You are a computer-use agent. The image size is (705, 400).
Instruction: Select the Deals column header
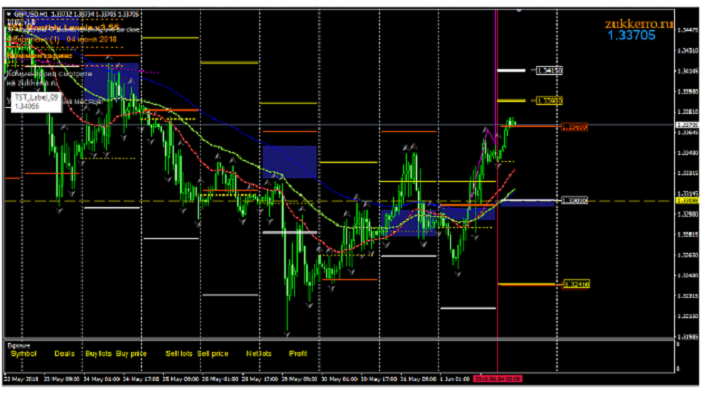tap(64, 354)
